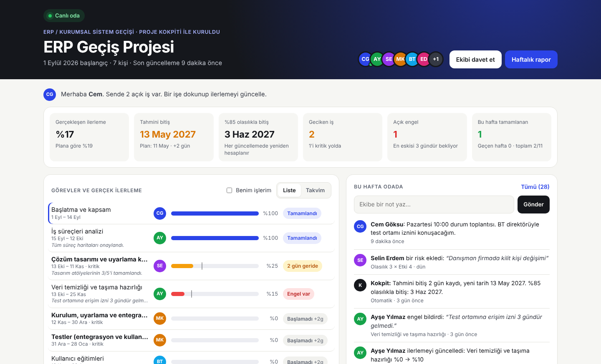Open the Açık engel summary card
This screenshot has height=364, width=601.
coord(427,137)
